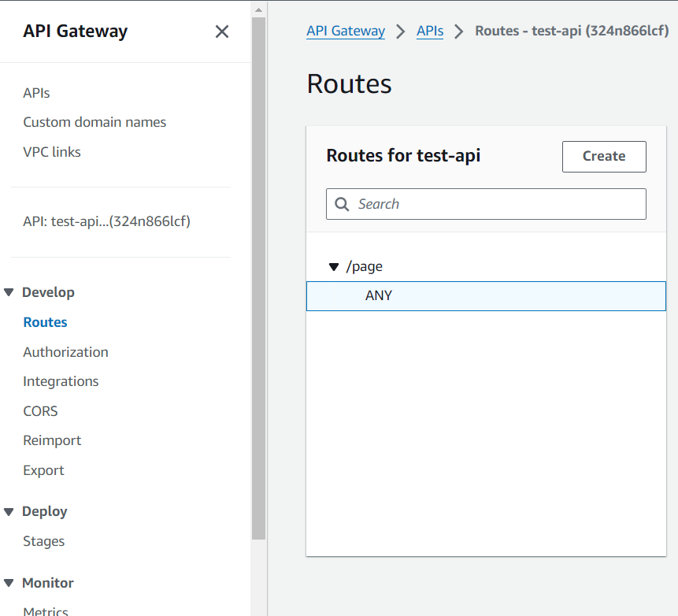The height and width of the screenshot is (616, 678).
Task: Click the Monitor section heading
Action: click(47, 583)
